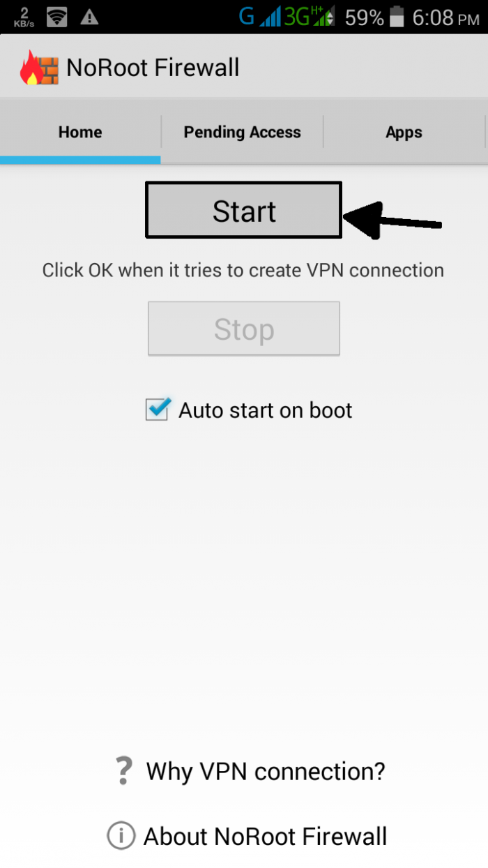Tap the question mark icon

123,771
